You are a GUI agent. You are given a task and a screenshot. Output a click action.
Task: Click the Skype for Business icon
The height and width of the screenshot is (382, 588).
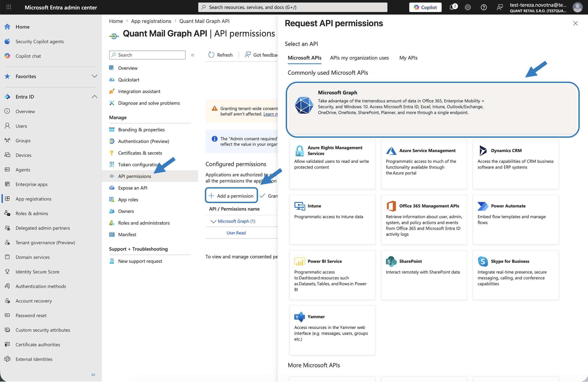pyautogui.click(x=483, y=261)
